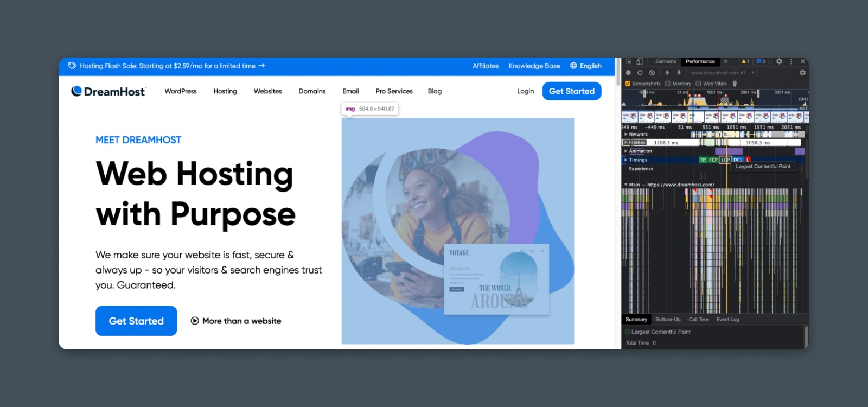Click the save profile download icon
Image resolution: width=868 pixels, height=407 pixels.
click(x=679, y=73)
